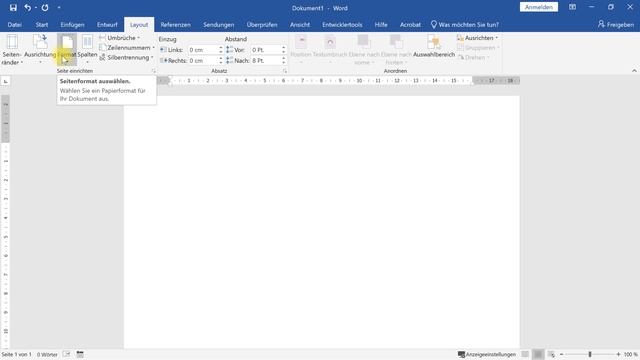Adjust the Links indent stepper arrows
Screen dimensions: 640x360
coord(221,50)
